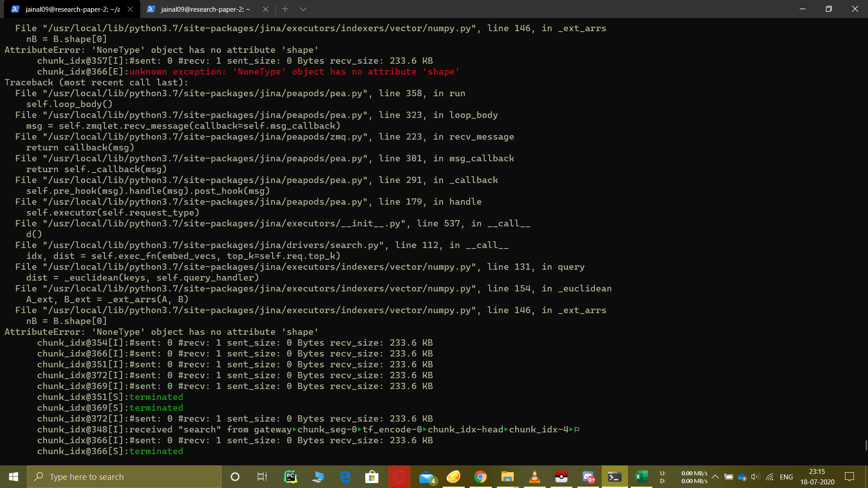Launch PyCharm from the taskbar
The image size is (868, 488).
(290, 477)
